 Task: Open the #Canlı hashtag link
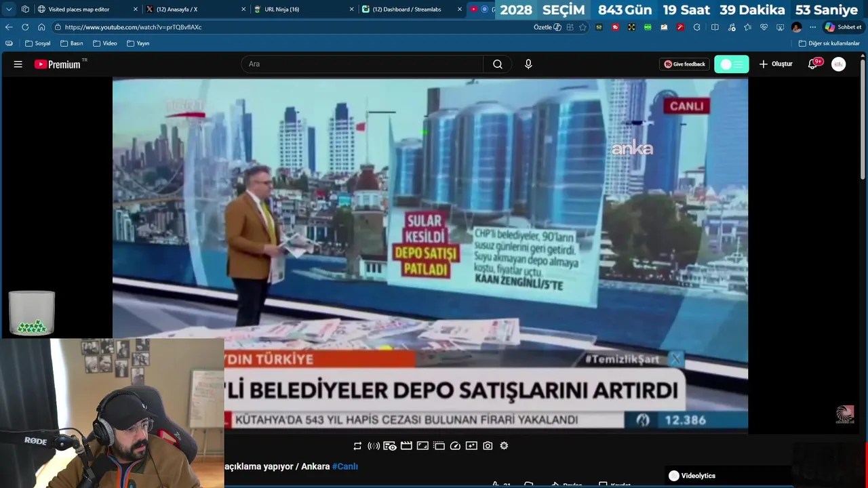click(345, 466)
